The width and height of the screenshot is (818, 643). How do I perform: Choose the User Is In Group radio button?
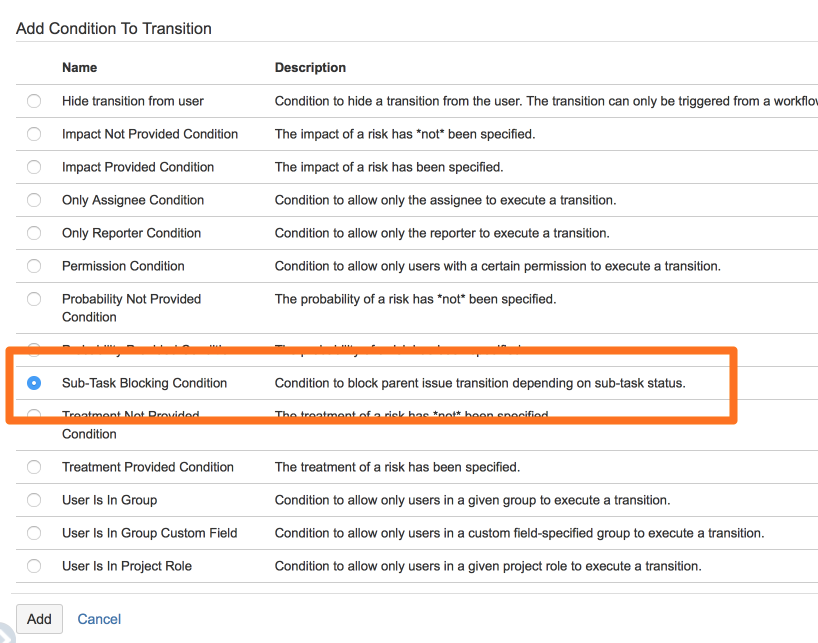(34, 500)
